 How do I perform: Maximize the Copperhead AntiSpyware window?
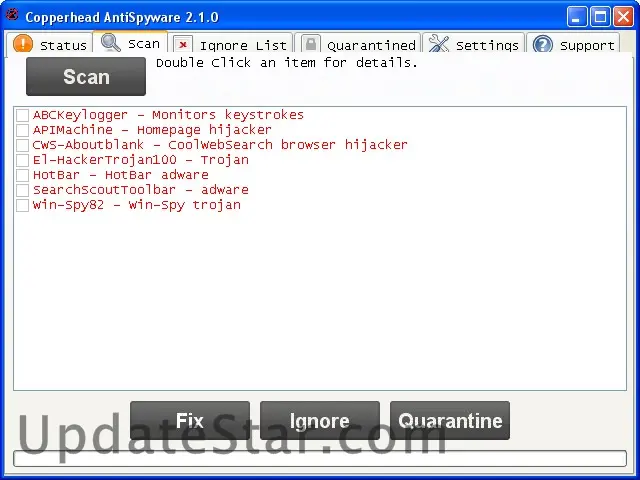click(x=600, y=17)
